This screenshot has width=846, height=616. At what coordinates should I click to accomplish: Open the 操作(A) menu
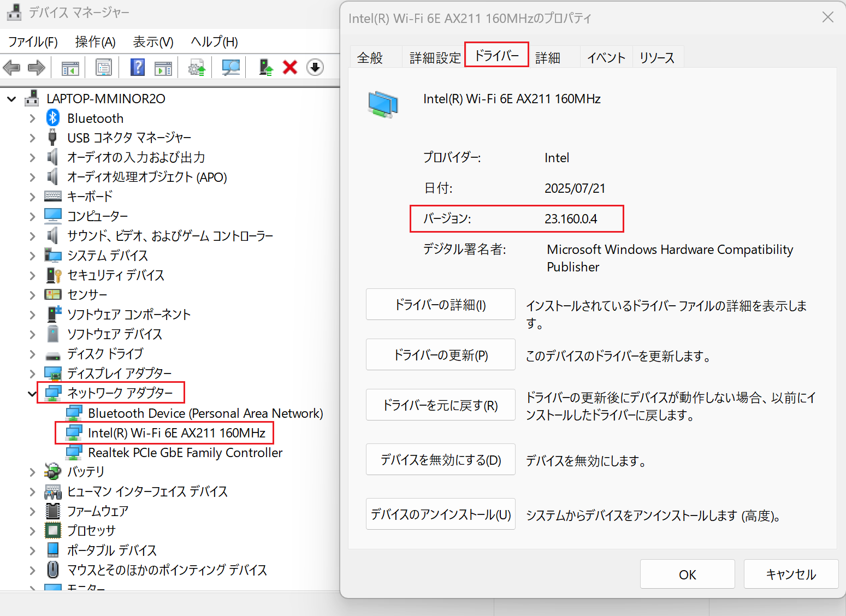tap(95, 42)
